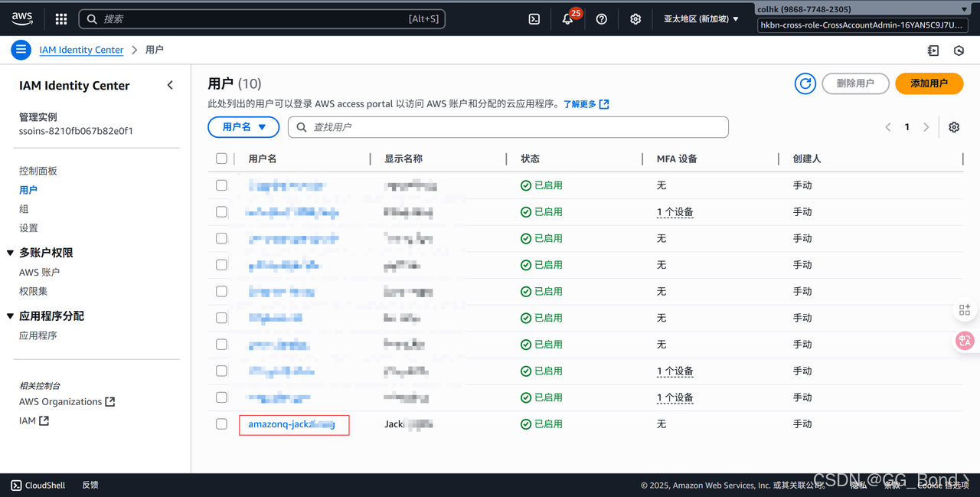The height and width of the screenshot is (497, 980).
Task: Focus the 查找用户 search field
Action: 508,127
